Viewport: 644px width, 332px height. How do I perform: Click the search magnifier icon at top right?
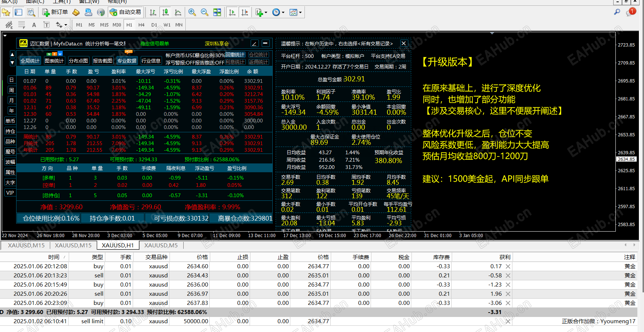(x=617, y=12)
